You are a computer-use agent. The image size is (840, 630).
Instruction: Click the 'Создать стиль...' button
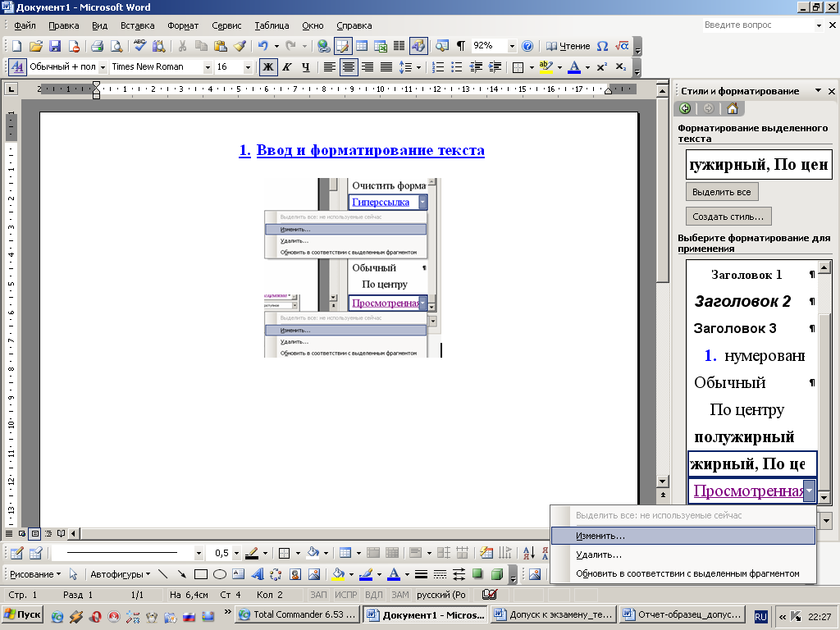[728, 217]
